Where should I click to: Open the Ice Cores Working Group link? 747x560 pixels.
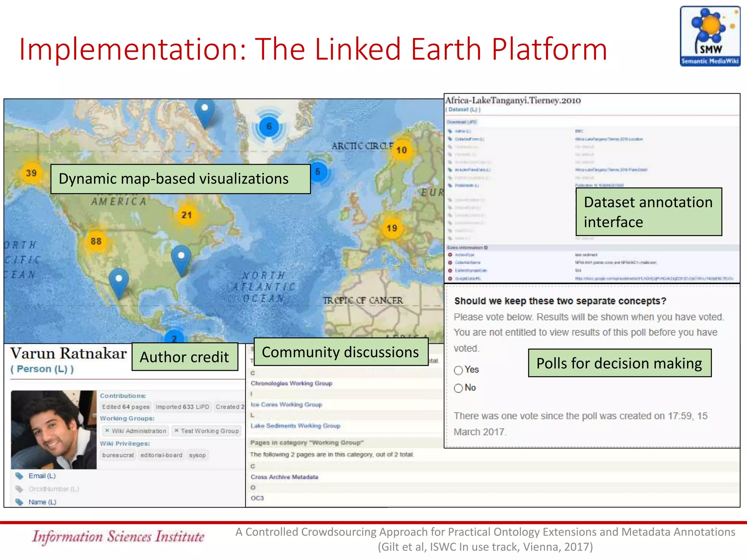click(286, 405)
